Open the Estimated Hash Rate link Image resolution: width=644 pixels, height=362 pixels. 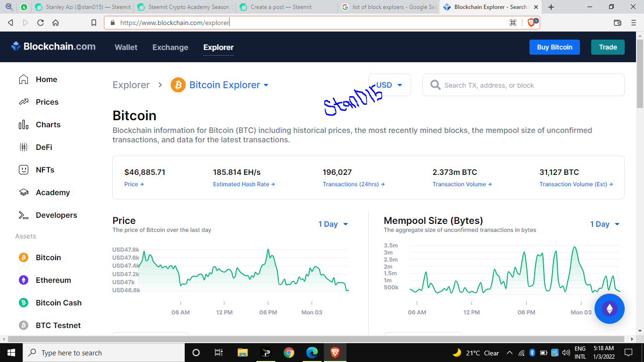[x=244, y=184]
